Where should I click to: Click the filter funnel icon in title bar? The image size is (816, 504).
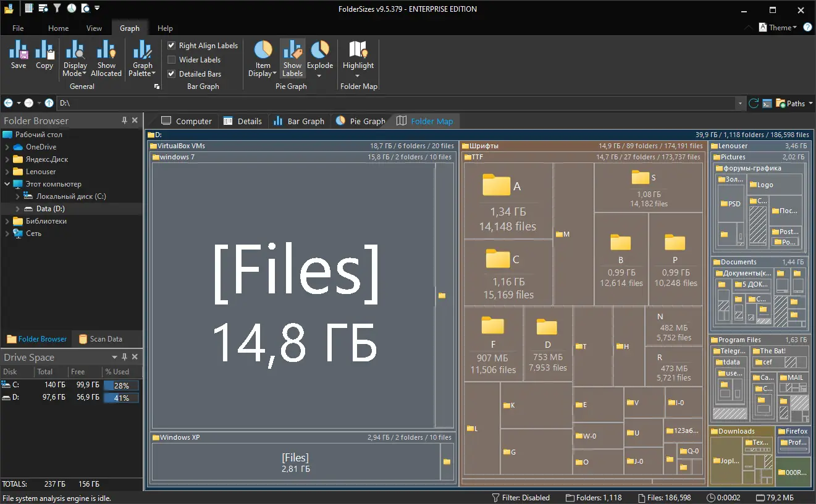57,9
